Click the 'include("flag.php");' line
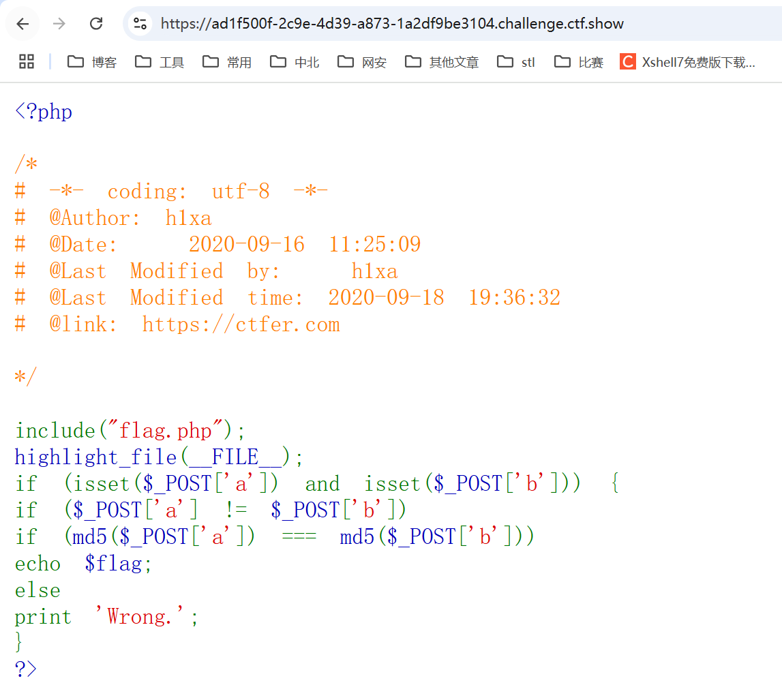The height and width of the screenshot is (700, 782). click(x=130, y=430)
